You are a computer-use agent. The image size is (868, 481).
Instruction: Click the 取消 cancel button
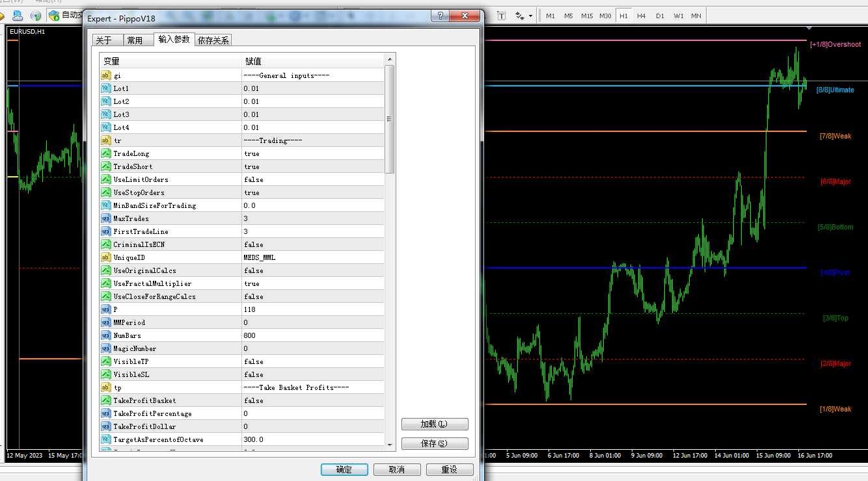(x=396, y=469)
